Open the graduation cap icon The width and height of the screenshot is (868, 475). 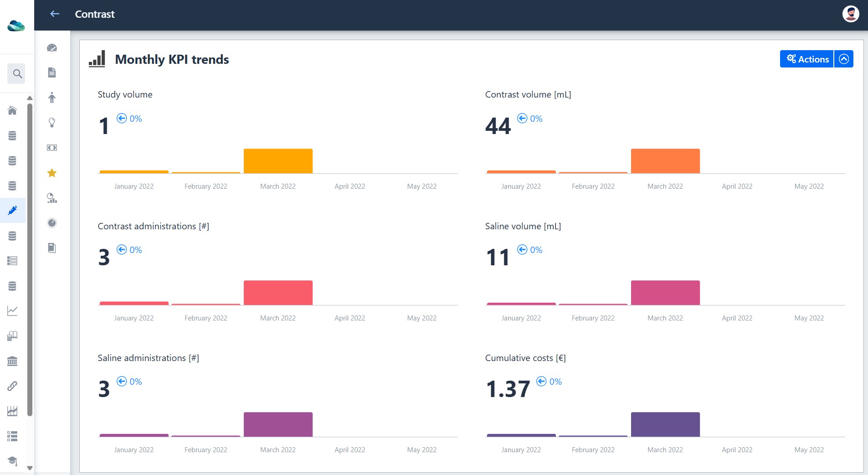point(12,461)
